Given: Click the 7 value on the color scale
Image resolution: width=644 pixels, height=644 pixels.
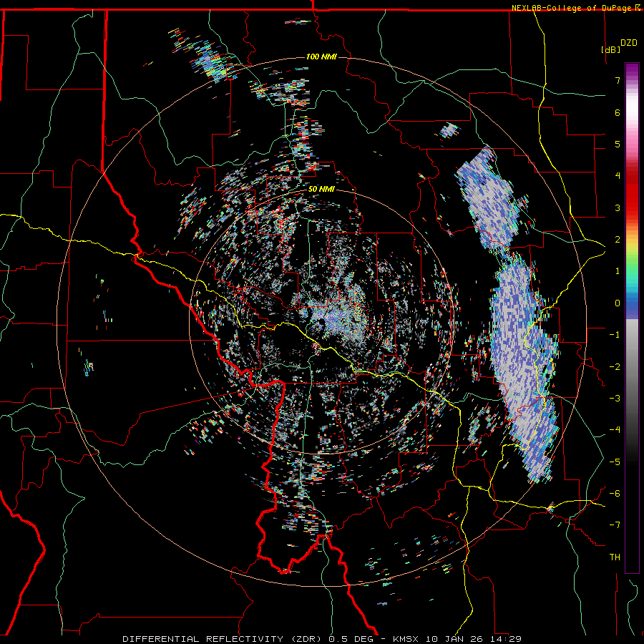Looking at the screenshot, I should [x=618, y=80].
